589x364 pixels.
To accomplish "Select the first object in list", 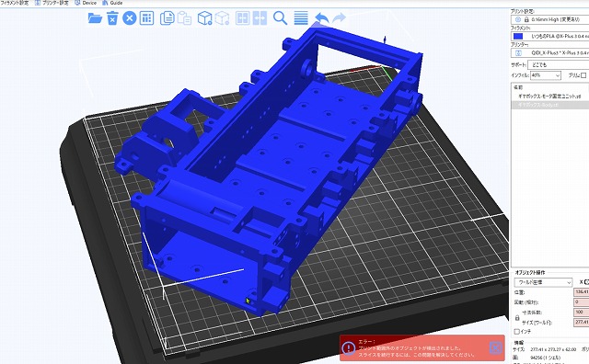I will pos(549,97).
